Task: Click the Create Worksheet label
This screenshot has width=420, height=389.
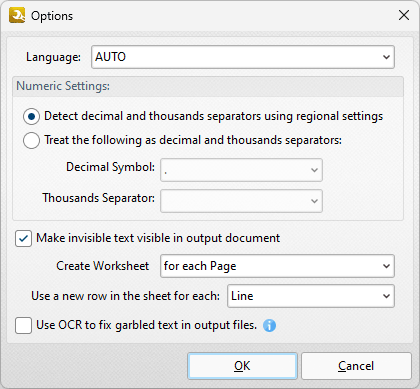Action: (103, 266)
